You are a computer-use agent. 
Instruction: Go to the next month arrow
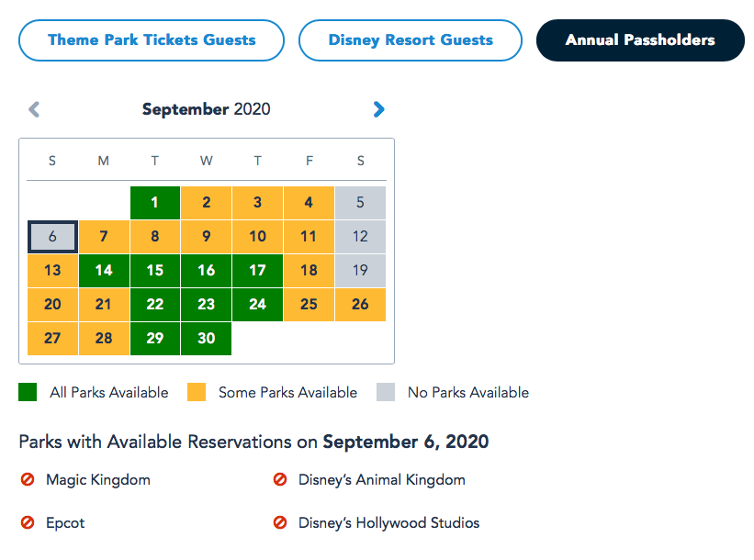coord(378,109)
